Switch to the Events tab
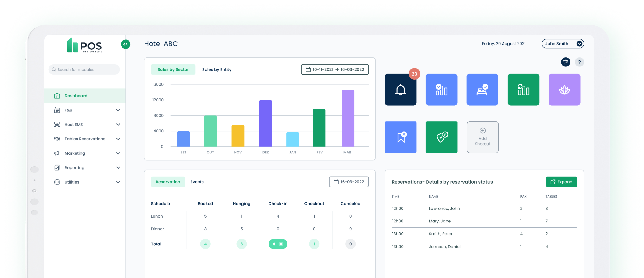The image size is (644, 278). click(197, 182)
